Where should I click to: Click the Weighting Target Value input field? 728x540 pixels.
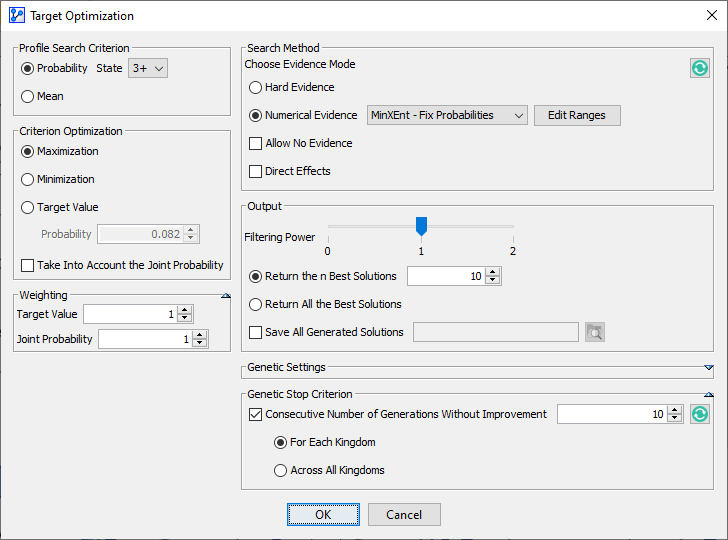[x=131, y=314]
